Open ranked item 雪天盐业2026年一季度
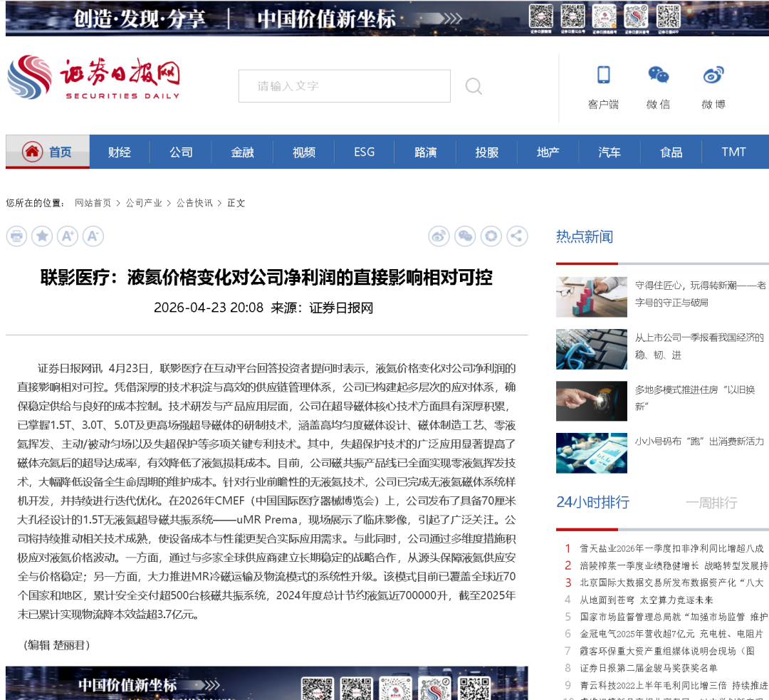Image resolution: width=769 pixels, height=700 pixels. [x=671, y=548]
